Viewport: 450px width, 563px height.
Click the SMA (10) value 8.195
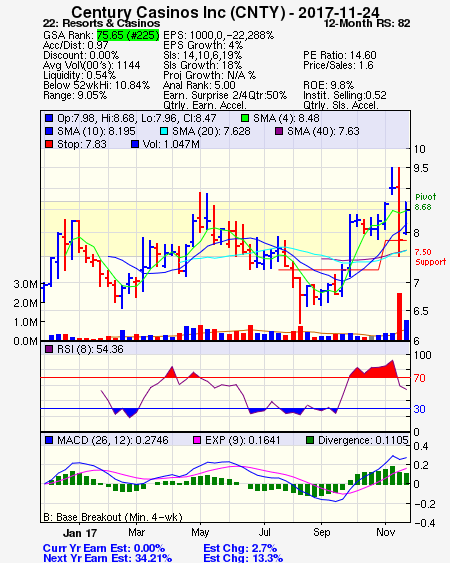pyautogui.click(x=121, y=131)
